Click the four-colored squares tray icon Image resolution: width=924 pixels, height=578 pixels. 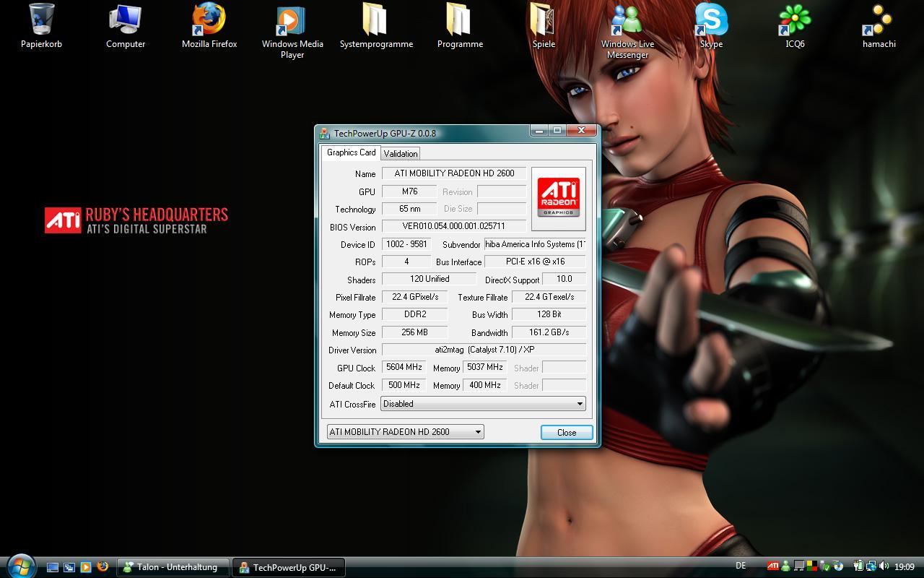[x=812, y=566]
